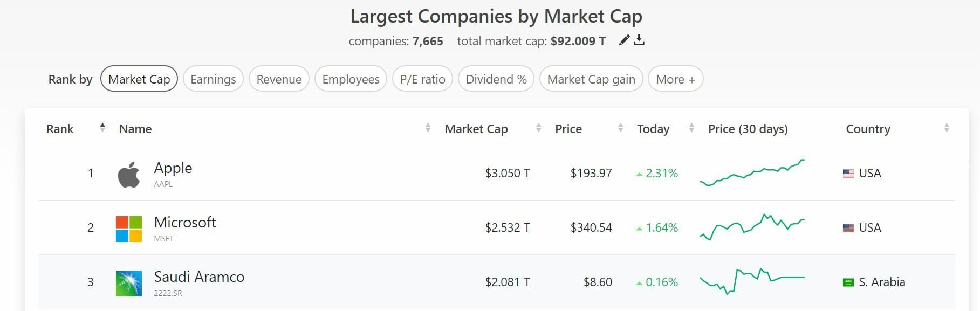
Task: Select the Earnings ranking tab
Action: point(213,79)
